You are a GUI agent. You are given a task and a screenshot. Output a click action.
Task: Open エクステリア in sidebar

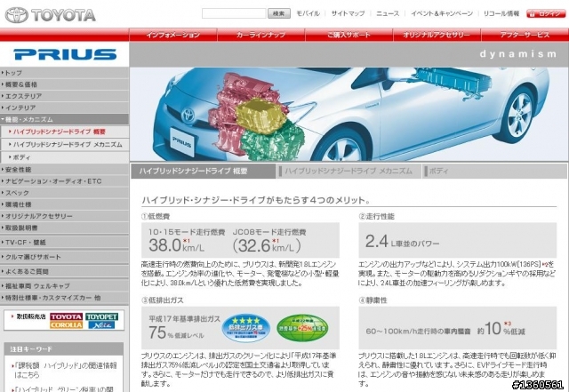(x=64, y=96)
